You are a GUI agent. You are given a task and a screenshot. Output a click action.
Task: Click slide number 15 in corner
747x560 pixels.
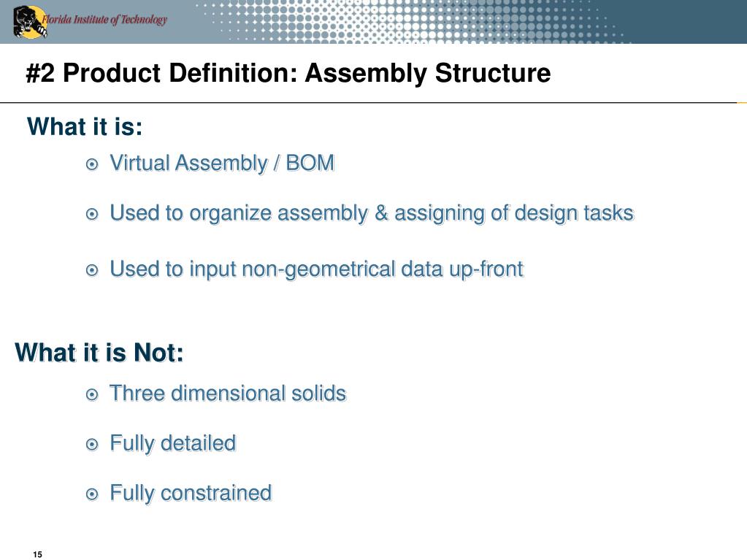pos(38,554)
